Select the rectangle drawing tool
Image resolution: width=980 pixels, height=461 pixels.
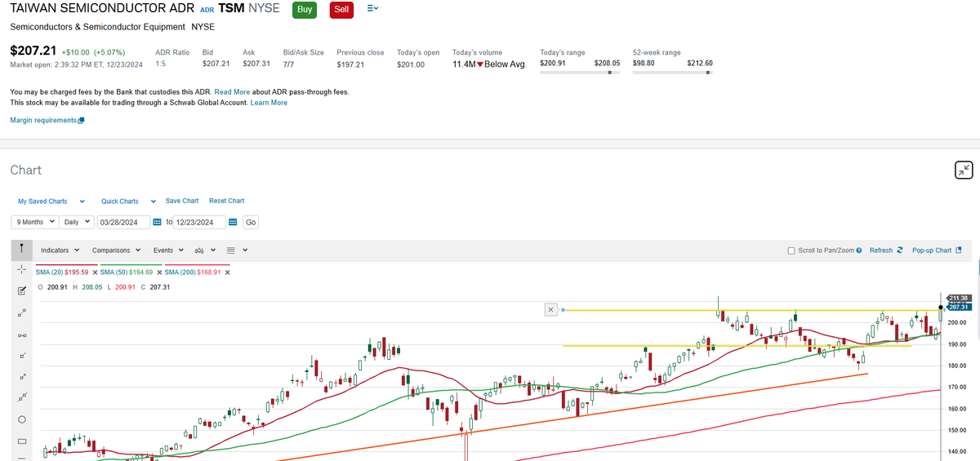[x=21, y=441]
